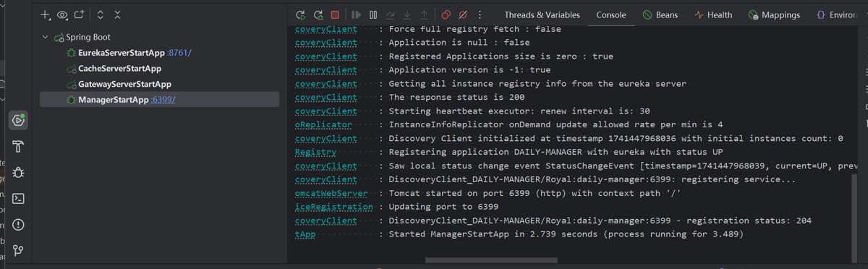This screenshot has width=868, height=269.
Task: Click 'Getting all instance registry info' text
Action: (x=537, y=84)
